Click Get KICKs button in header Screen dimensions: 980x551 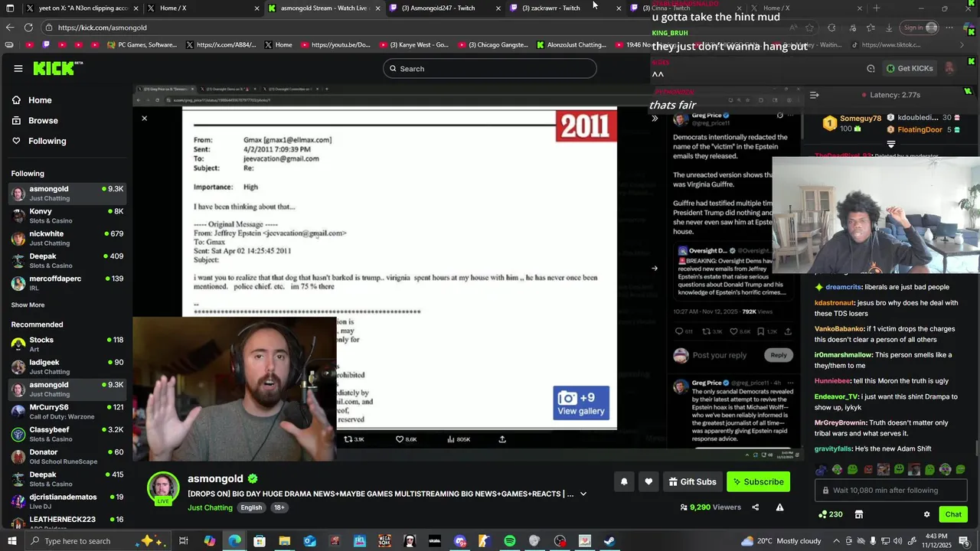pos(910,69)
